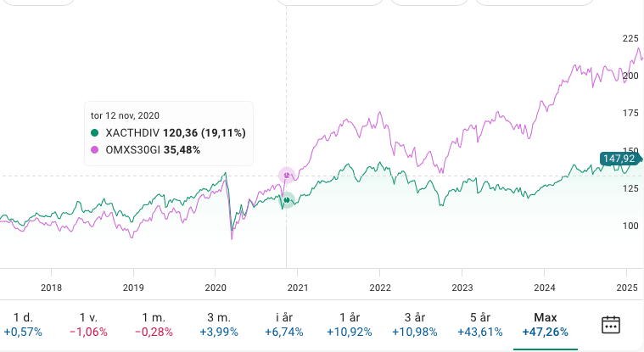Click the 200 value on price axis
This screenshot has width=644, height=352.
630,75
